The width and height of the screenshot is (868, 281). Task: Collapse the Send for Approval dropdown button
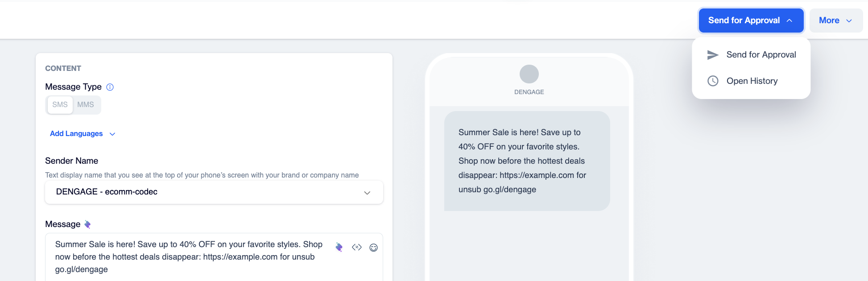pos(751,21)
